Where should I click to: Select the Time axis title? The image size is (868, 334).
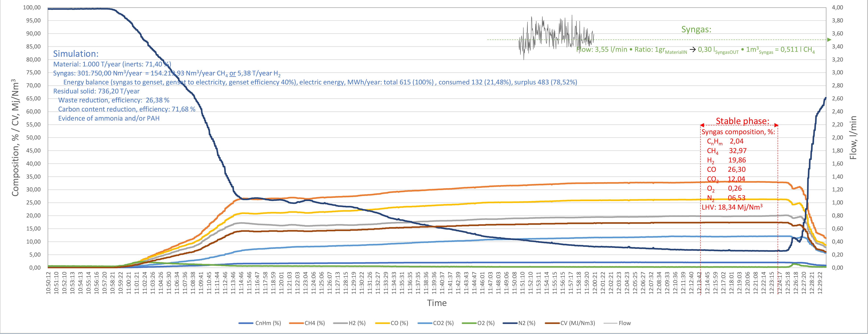(x=437, y=303)
